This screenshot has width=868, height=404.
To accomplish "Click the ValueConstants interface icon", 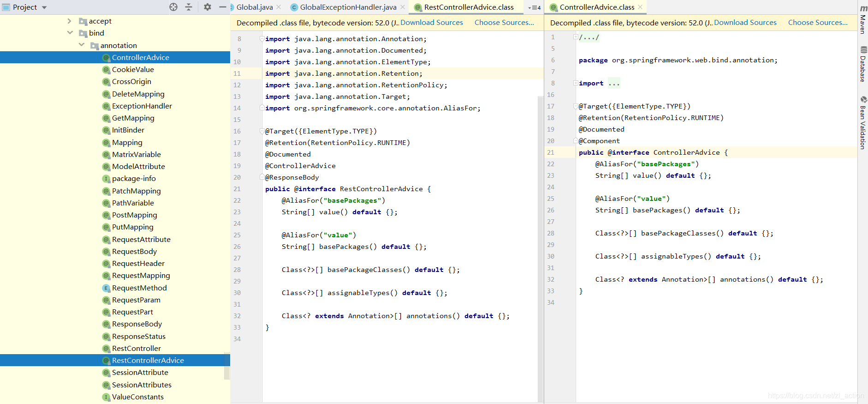I will (106, 397).
